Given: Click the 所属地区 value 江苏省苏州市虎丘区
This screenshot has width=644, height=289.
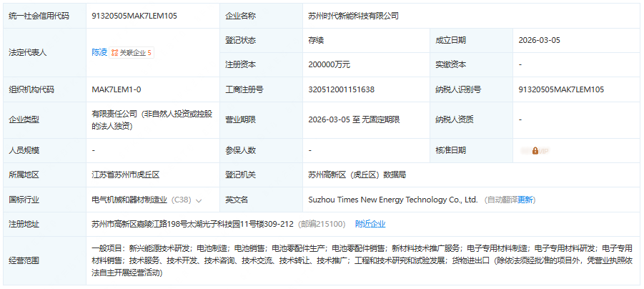Looking at the screenshot, I should 125,175.
